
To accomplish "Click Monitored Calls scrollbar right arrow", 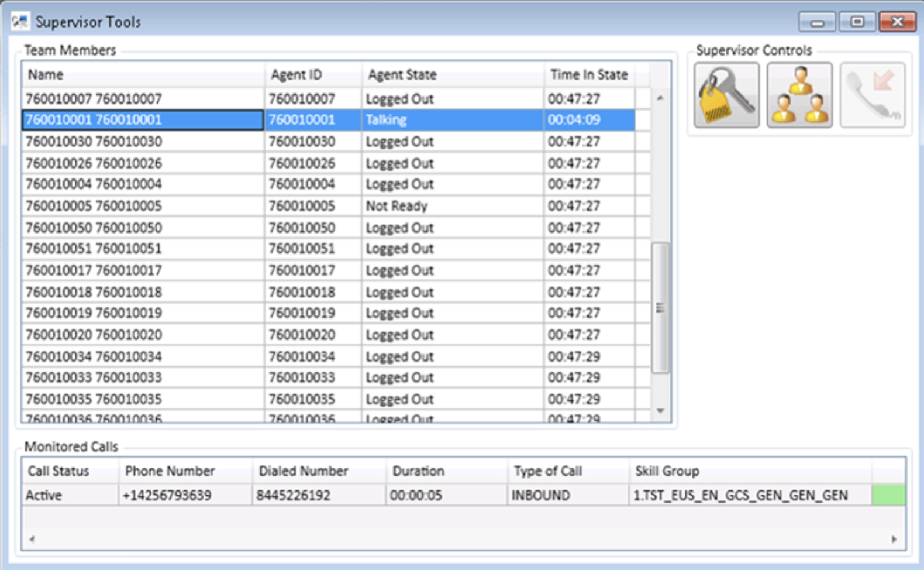I will pos(894,539).
